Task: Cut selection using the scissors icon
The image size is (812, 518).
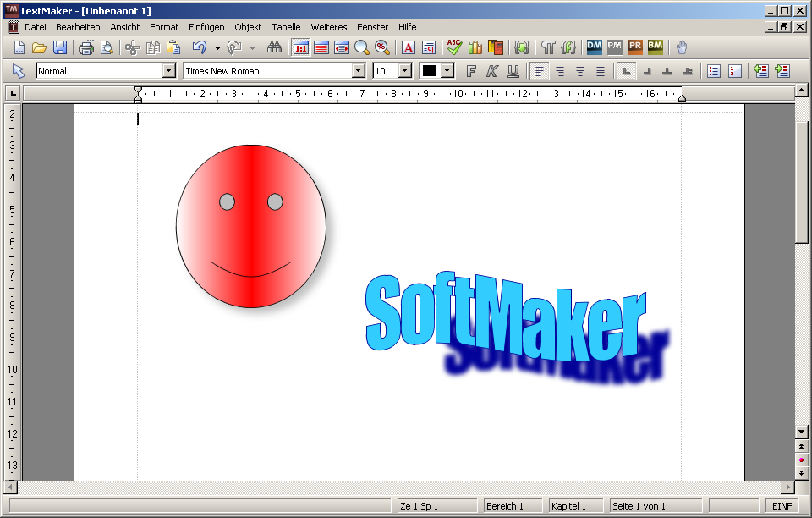Action: point(133,47)
